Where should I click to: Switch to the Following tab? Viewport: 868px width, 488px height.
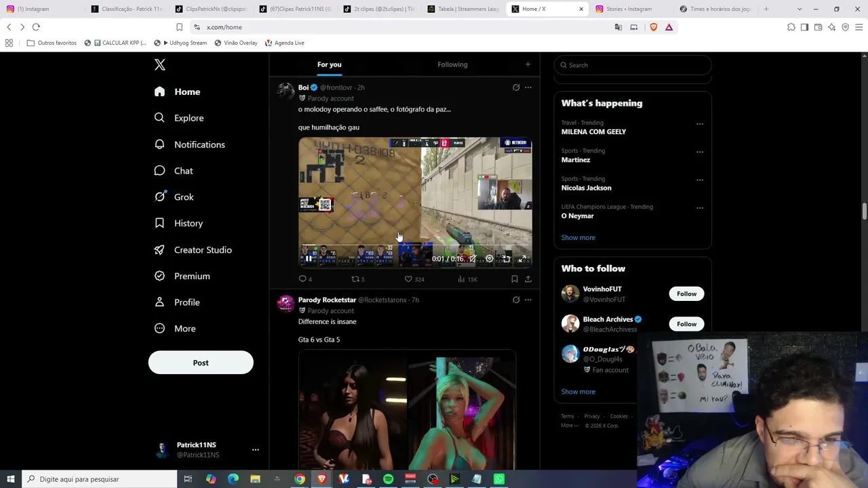(x=452, y=64)
